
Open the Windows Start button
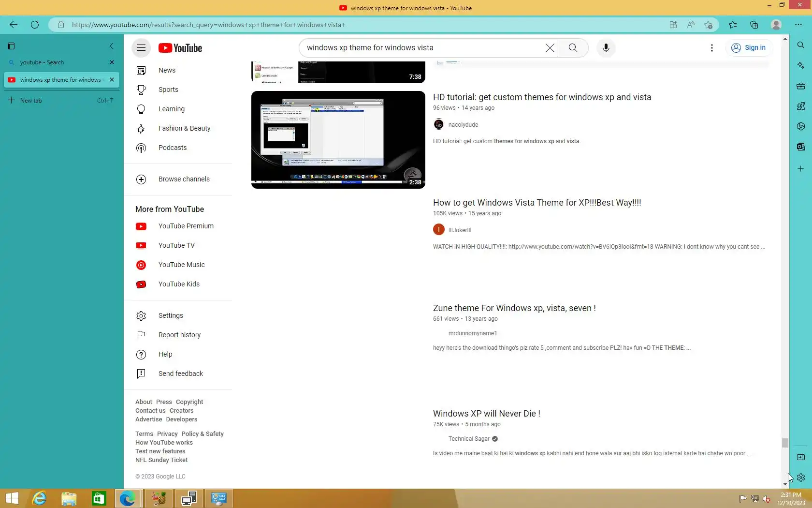coord(12,498)
